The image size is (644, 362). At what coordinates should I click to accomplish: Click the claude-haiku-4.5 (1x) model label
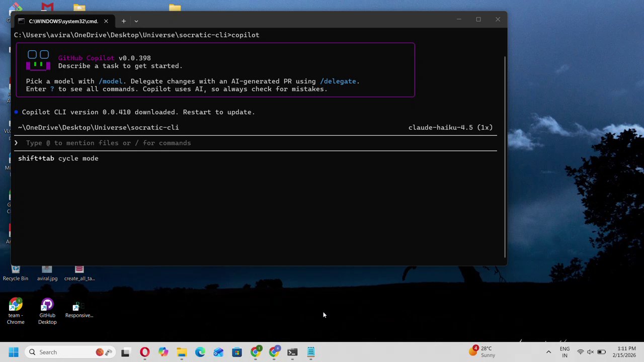(x=450, y=127)
